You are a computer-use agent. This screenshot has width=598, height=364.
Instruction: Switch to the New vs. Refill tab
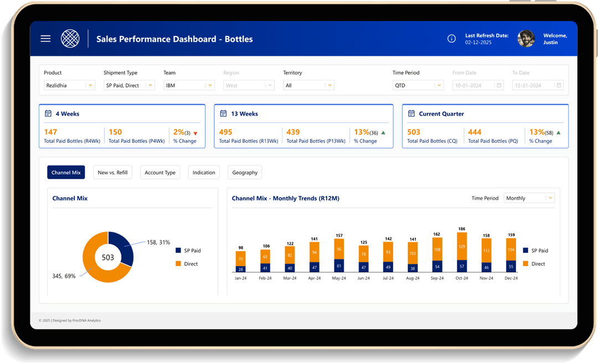(x=112, y=173)
